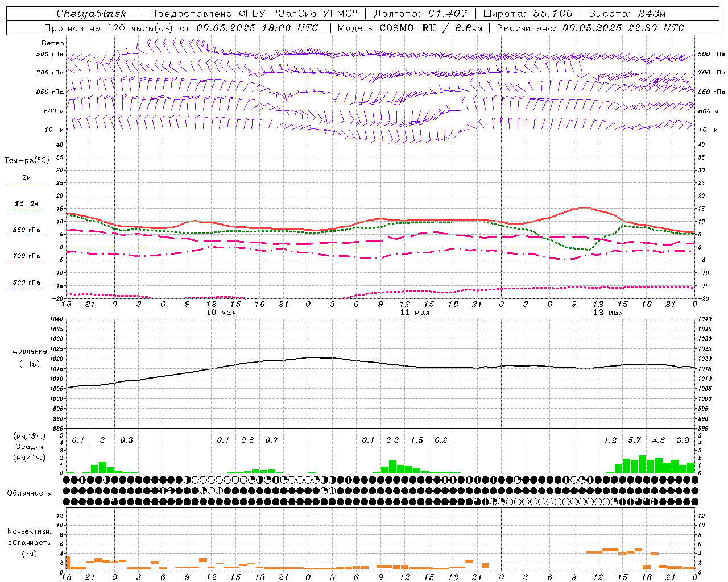Click the 'Ветер' wind panel label

click(53, 43)
